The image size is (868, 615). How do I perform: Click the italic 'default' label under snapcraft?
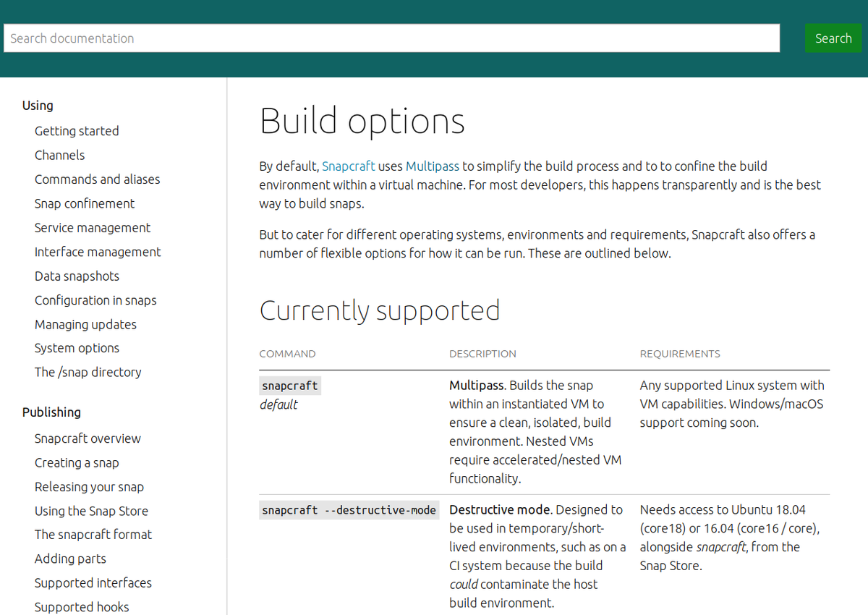click(x=278, y=404)
